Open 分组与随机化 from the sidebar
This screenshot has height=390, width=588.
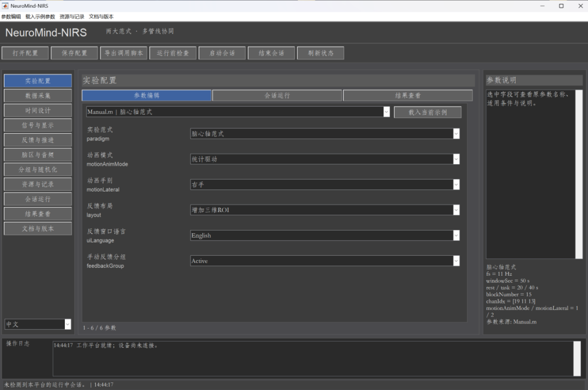pyautogui.click(x=38, y=170)
